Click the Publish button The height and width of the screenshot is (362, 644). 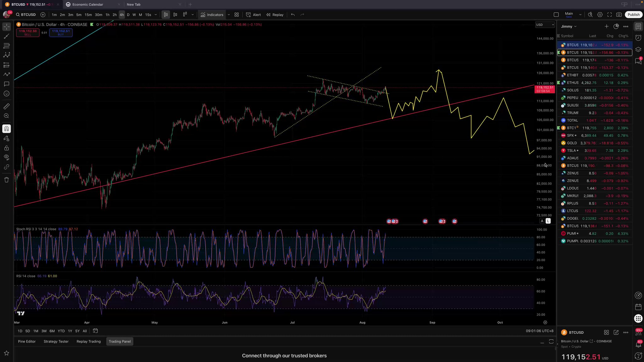click(x=633, y=15)
